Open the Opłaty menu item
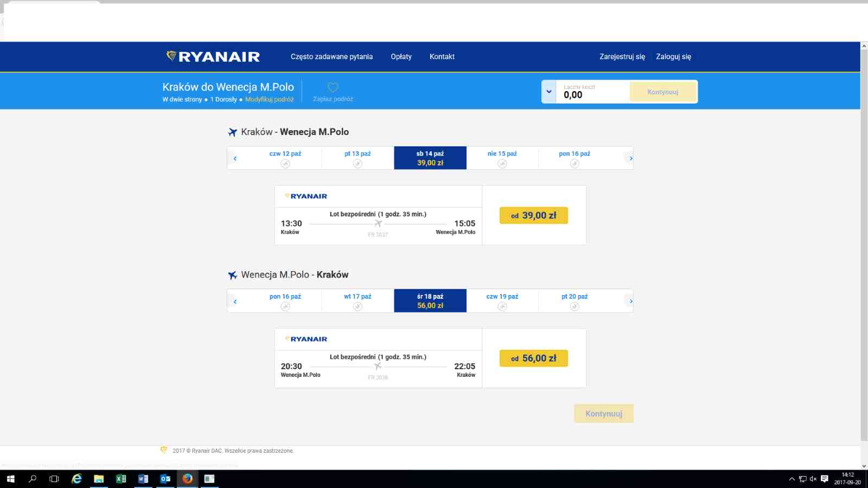868x488 pixels. [x=401, y=56]
